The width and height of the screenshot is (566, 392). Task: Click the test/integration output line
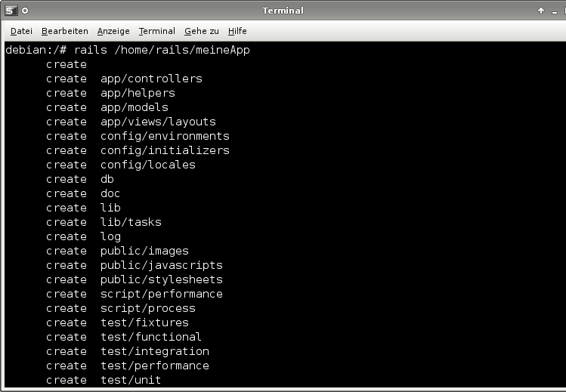154,351
